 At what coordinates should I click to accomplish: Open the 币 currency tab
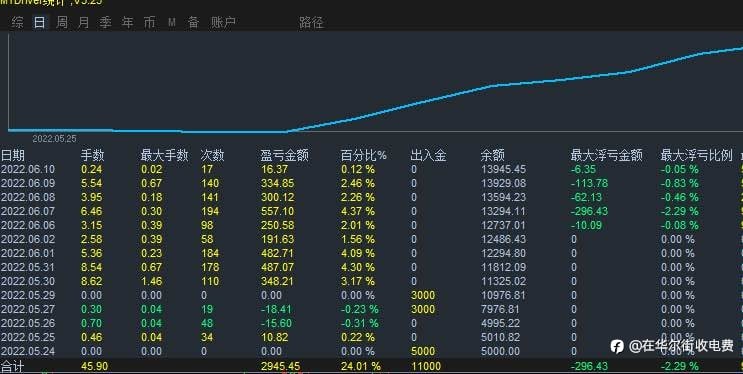150,22
